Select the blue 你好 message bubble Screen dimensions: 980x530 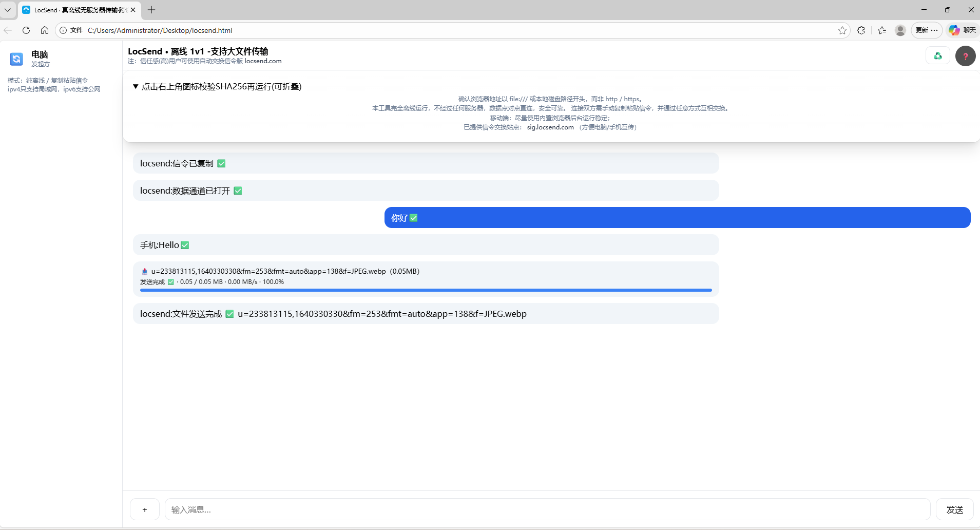click(678, 218)
